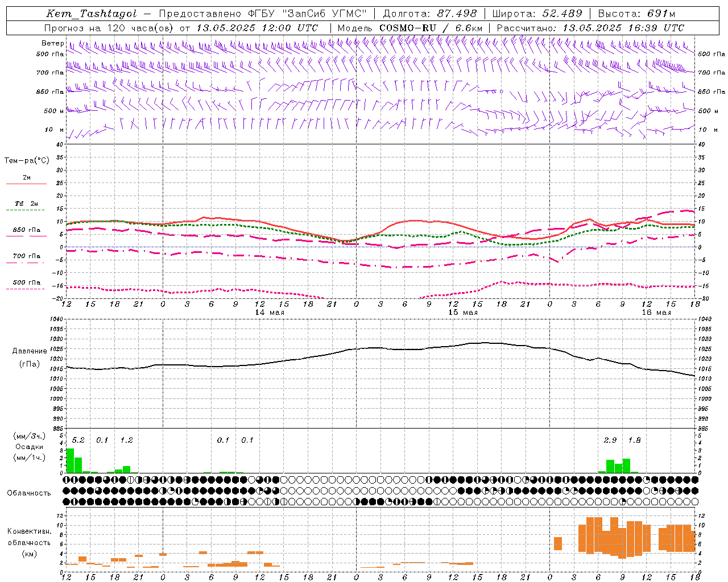Image resolution: width=728 pixels, height=582 pixels.
Task: Click the Высота: 691м value
Action: coord(636,14)
